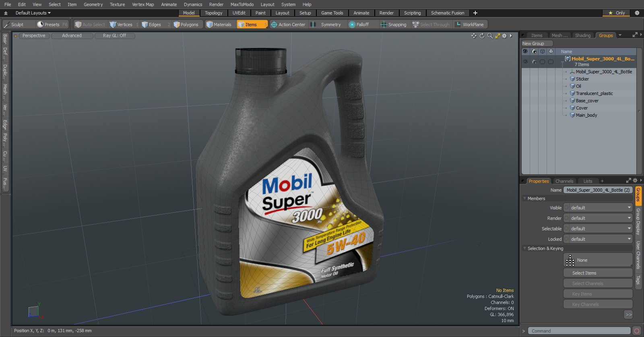Open the Perspective view type dropdown

[x=34, y=36]
